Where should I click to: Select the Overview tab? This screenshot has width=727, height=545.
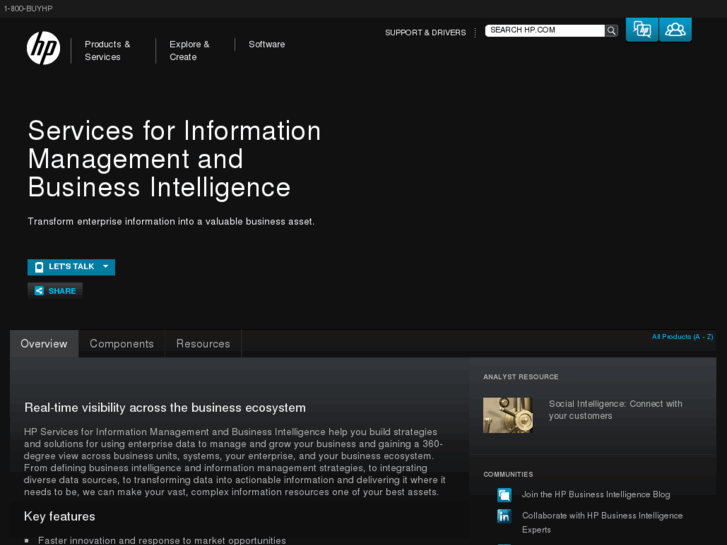44,344
